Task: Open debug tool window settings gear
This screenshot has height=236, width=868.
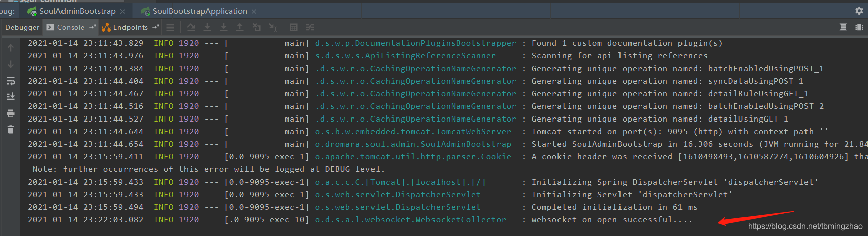Action: tap(859, 11)
